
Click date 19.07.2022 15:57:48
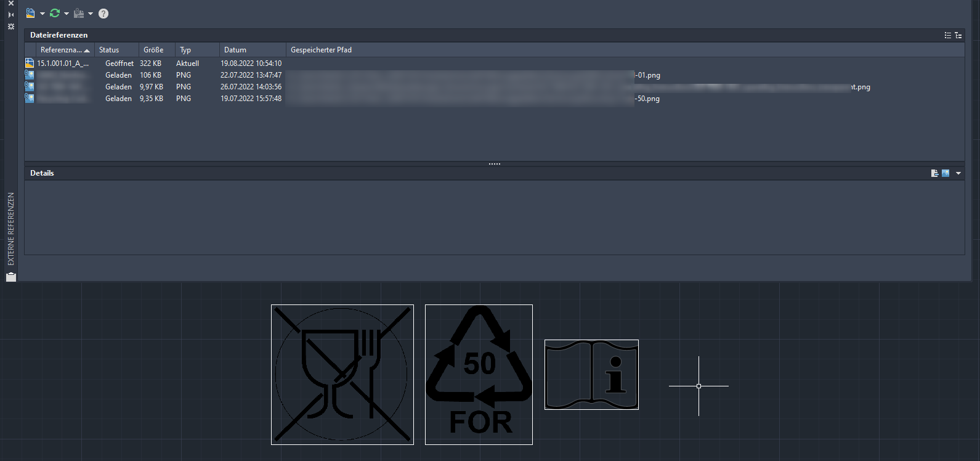point(251,99)
